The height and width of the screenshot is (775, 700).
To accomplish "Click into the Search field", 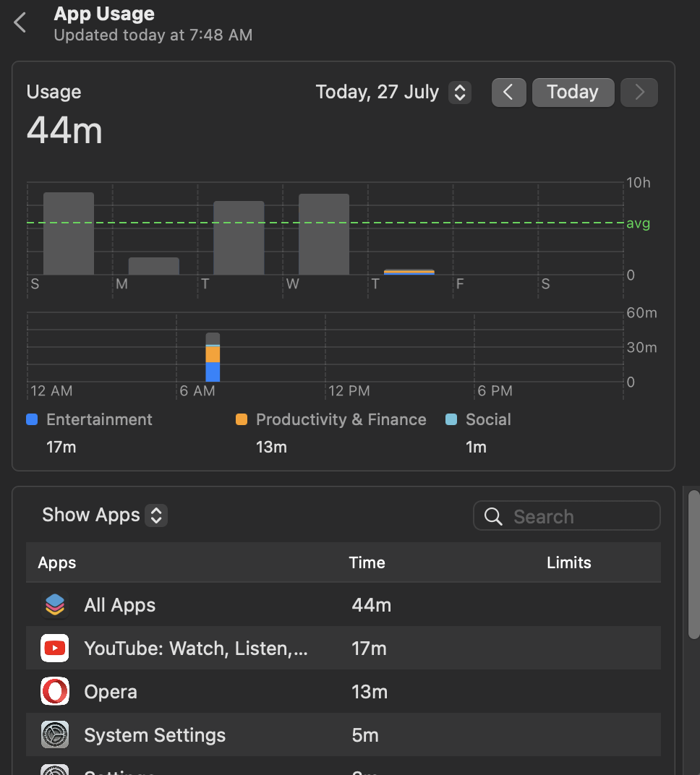I will click(566, 516).
